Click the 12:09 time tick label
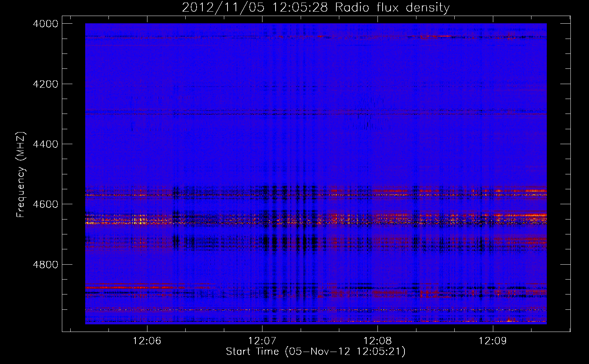The image size is (589, 364). coord(493,341)
